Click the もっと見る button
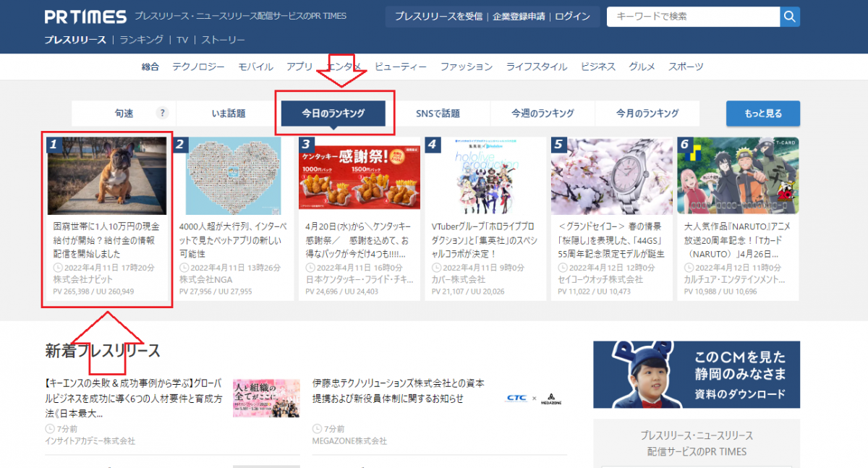Image resolution: width=868 pixels, height=468 pixels. [x=762, y=114]
